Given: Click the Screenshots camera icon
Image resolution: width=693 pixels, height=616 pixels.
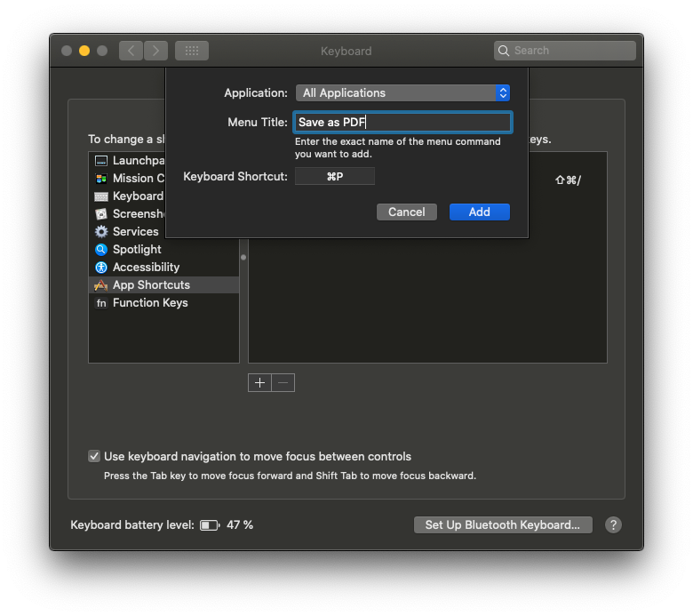Looking at the screenshot, I should pyautogui.click(x=101, y=214).
